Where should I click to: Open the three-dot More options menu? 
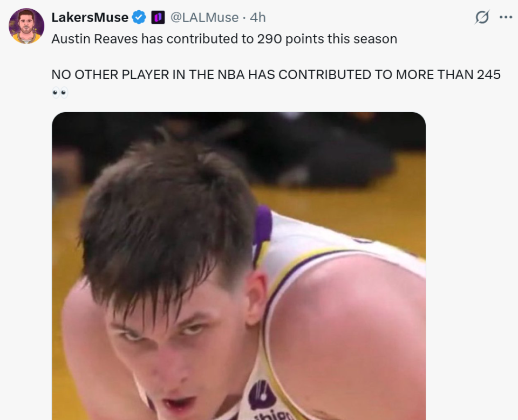click(506, 17)
